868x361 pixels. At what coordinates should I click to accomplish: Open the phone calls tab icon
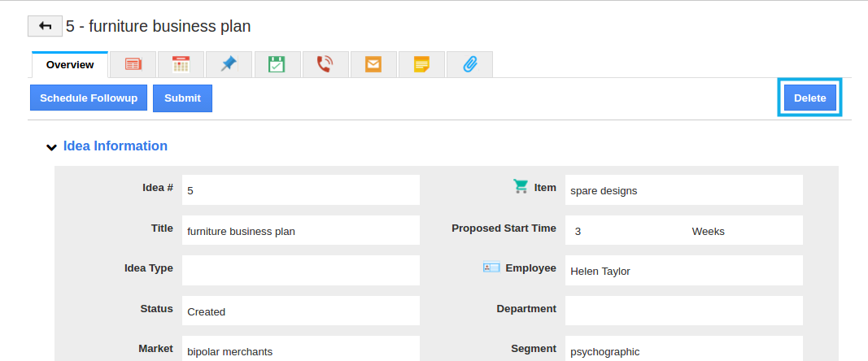tap(325, 64)
